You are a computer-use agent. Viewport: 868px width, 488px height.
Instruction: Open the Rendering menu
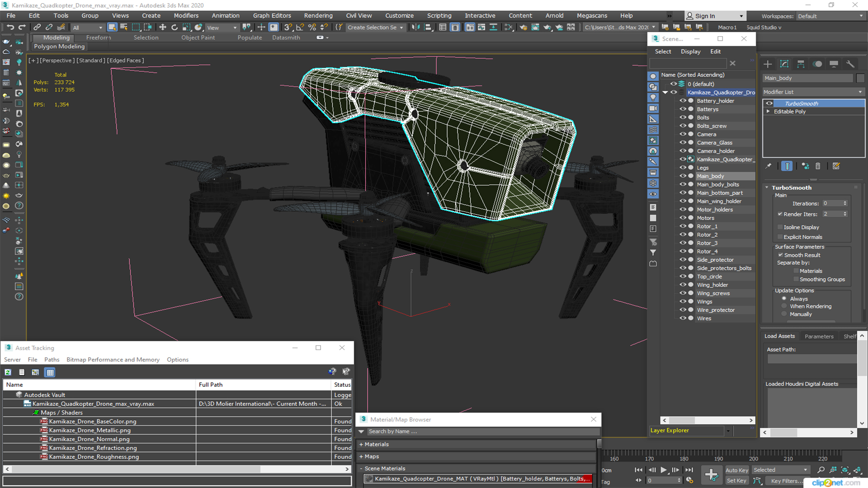click(x=318, y=15)
